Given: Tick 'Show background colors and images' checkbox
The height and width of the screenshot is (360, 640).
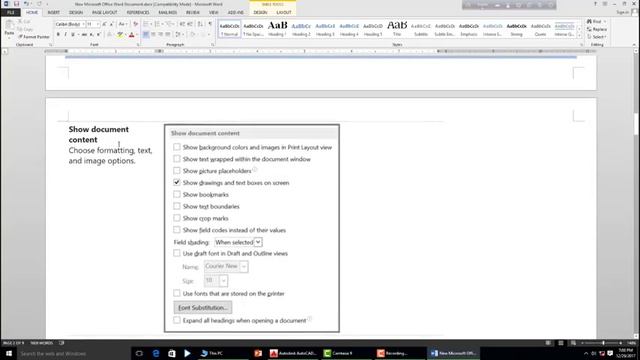Looking at the screenshot, I should tap(177, 147).
